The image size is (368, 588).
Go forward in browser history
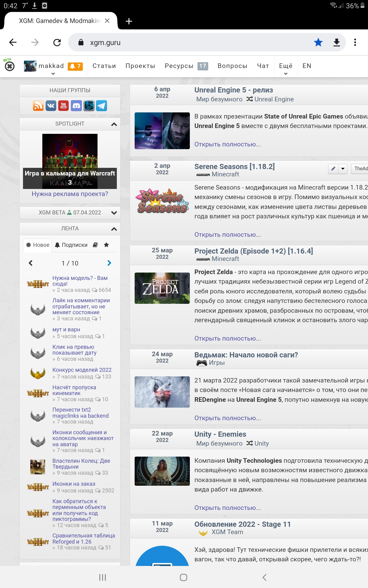click(35, 42)
